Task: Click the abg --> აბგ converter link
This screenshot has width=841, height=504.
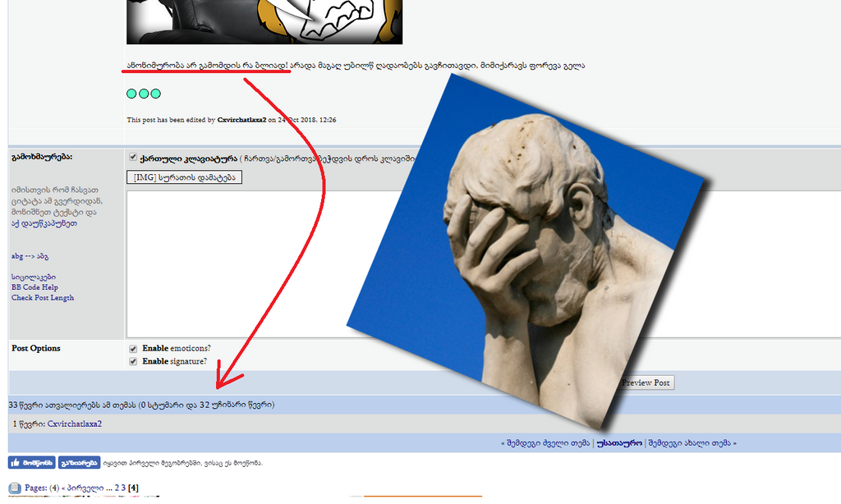Action: pyautogui.click(x=30, y=256)
